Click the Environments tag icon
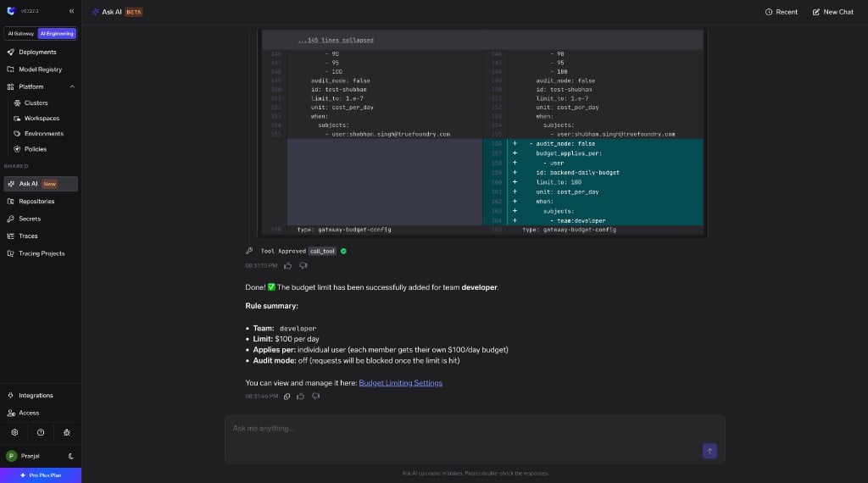The image size is (868, 483). coord(17,134)
